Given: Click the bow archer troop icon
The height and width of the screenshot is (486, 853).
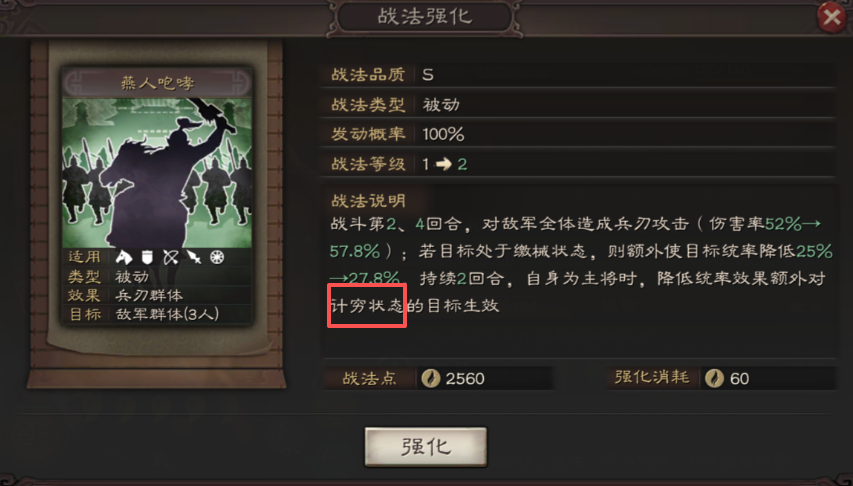Looking at the screenshot, I should [x=171, y=257].
